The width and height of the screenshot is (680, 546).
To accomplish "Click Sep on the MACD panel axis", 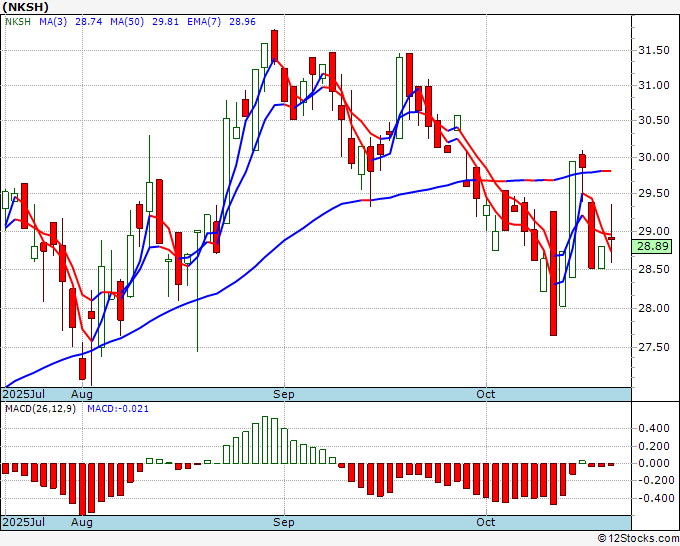I will pyautogui.click(x=284, y=522).
